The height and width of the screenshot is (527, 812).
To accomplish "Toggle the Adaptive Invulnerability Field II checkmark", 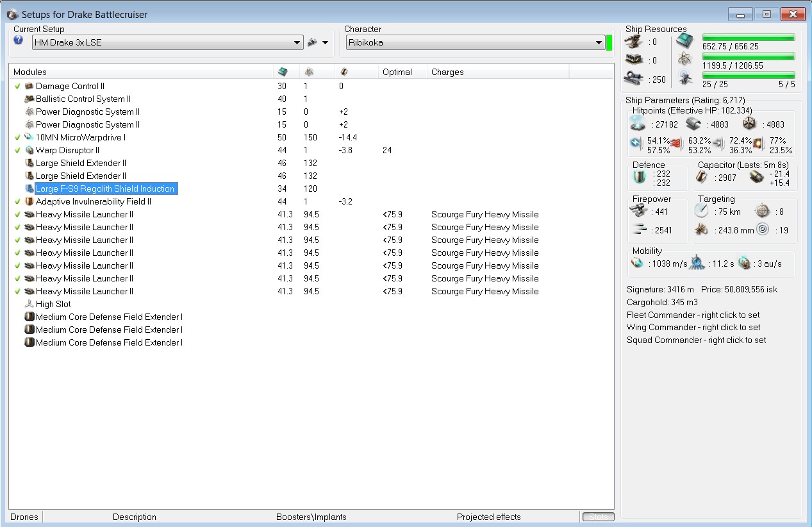I will [17, 201].
